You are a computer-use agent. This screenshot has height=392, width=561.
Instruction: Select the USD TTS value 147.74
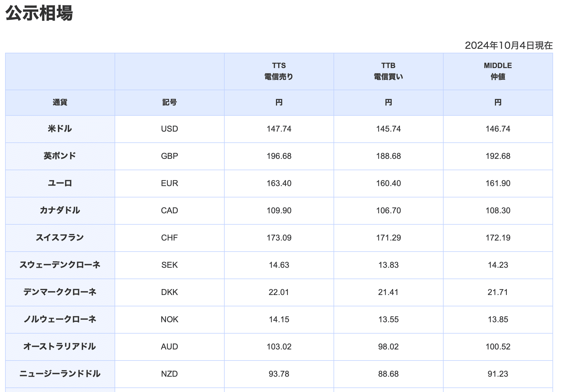coord(279,129)
